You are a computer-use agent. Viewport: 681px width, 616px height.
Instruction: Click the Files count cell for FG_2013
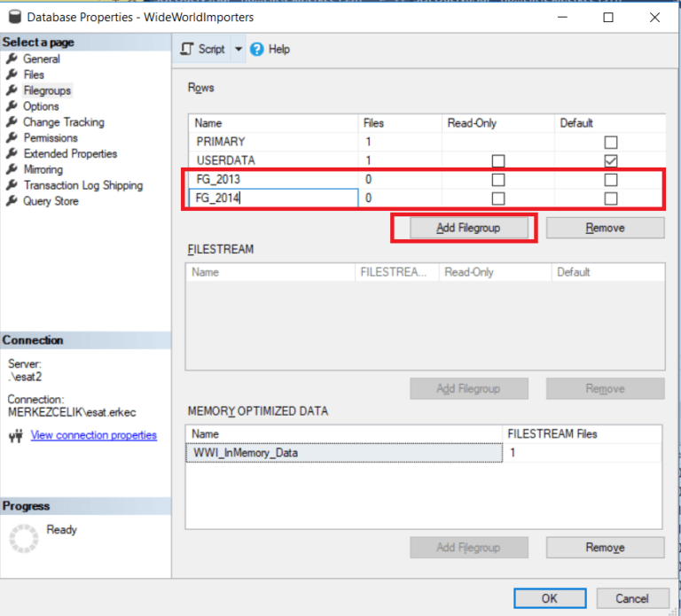tap(400, 179)
